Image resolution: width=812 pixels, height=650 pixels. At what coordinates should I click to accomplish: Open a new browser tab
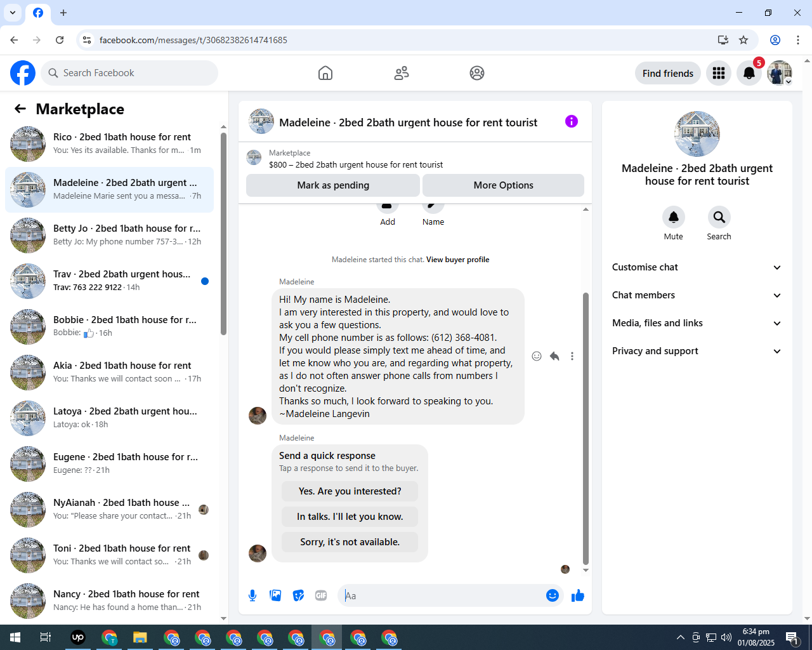[63, 13]
